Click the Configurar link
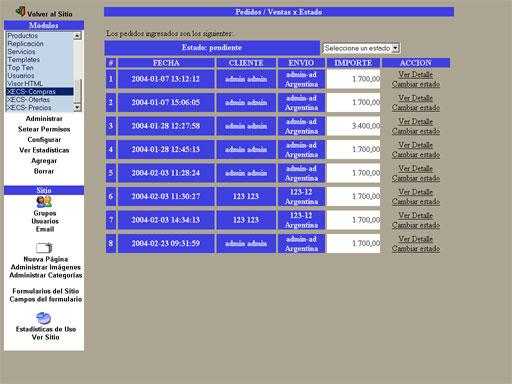This screenshot has width=512, height=384. point(44,140)
